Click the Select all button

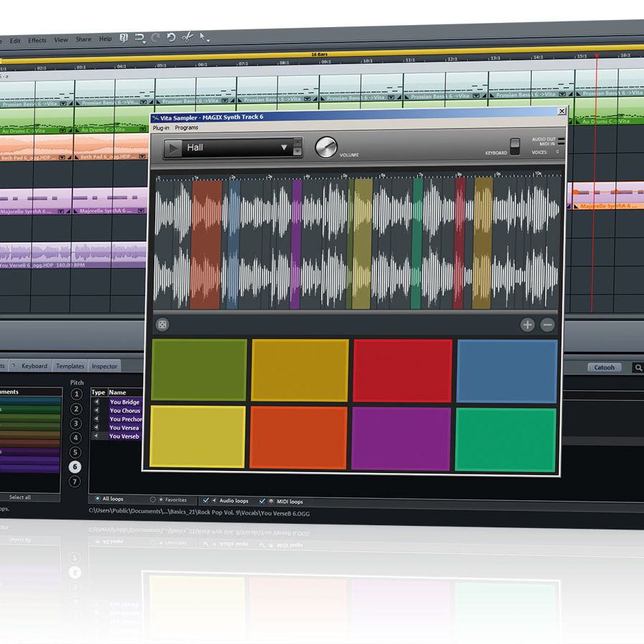pos(20,497)
